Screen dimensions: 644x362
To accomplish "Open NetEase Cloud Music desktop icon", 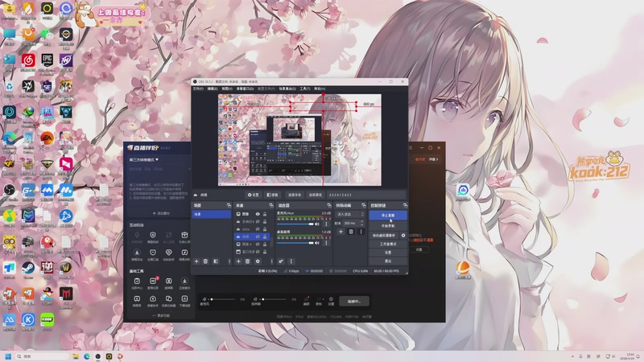I will tap(28, 62).
